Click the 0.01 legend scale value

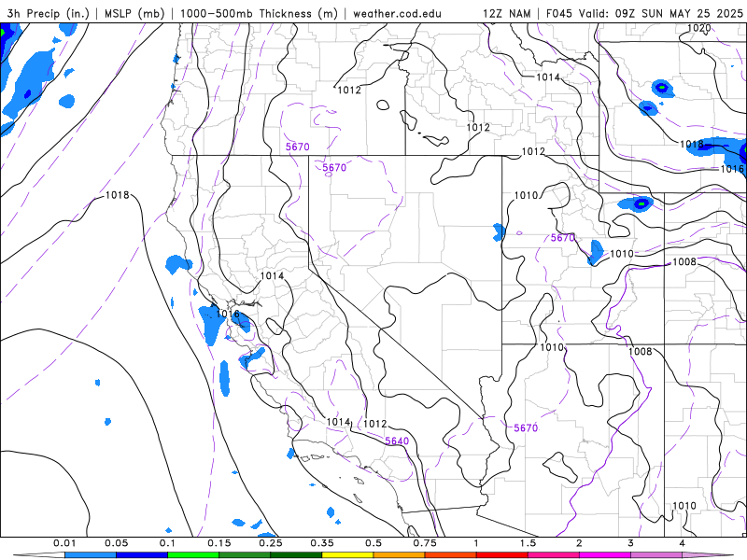pyautogui.click(x=64, y=543)
